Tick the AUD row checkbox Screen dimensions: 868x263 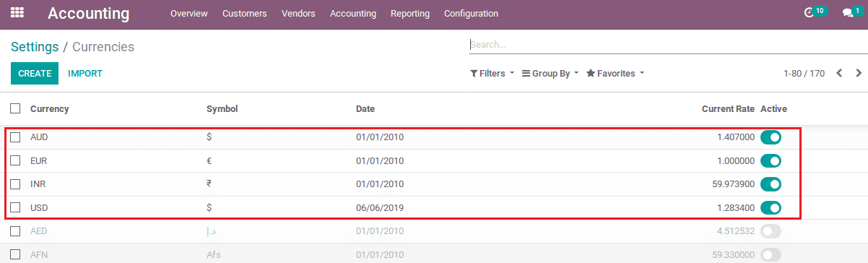pyautogui.click(x=15, y=137)
